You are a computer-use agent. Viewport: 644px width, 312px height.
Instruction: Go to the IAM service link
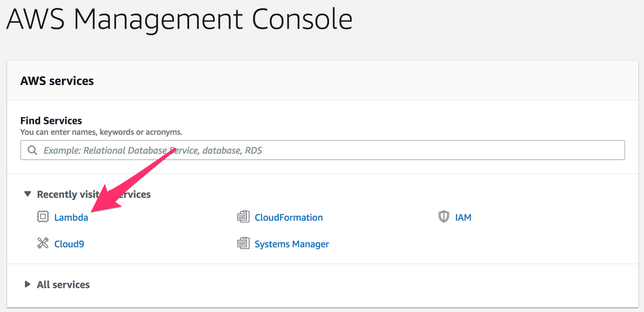[x=463, y=217]
